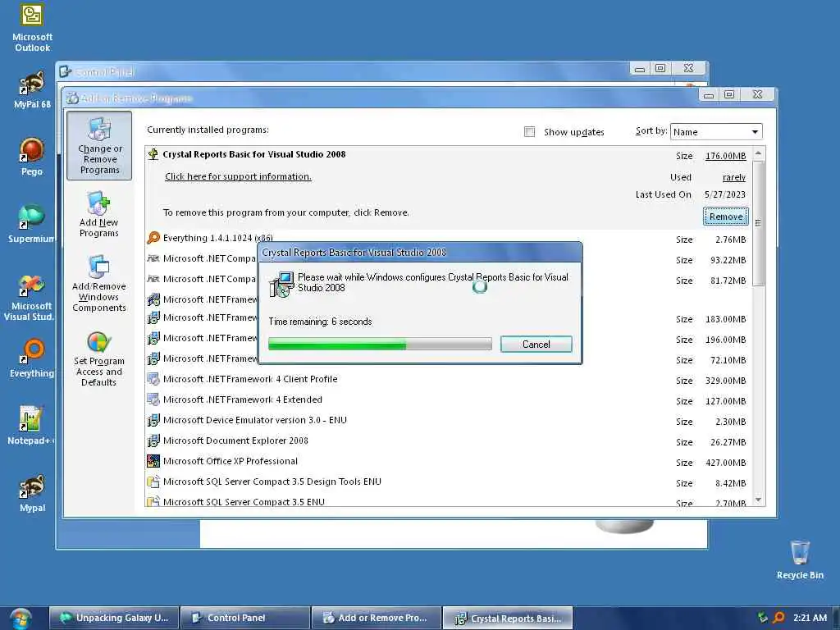840x630 pixels.
Task: Select Microsoft .NET Framework 4 Extended
Action: click(x=448, y=399)
